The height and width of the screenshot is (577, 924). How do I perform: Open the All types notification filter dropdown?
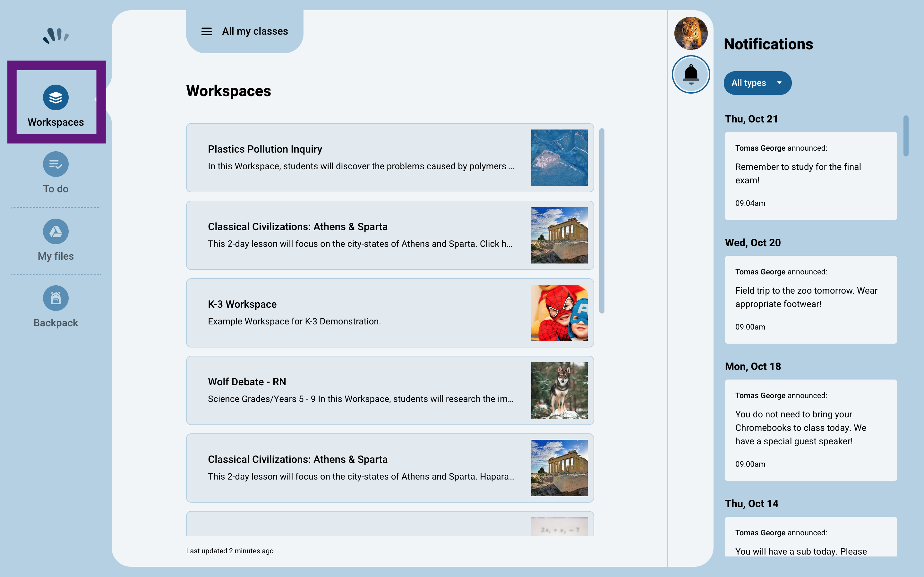(x=757, y=83)
